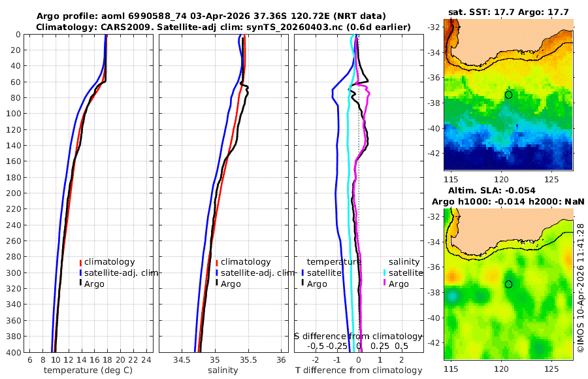Click the blue satellite swatch under the 'temperature' heading in the difference legend
The height and width of the screenshot is (379, 588).
pos(302,272)
